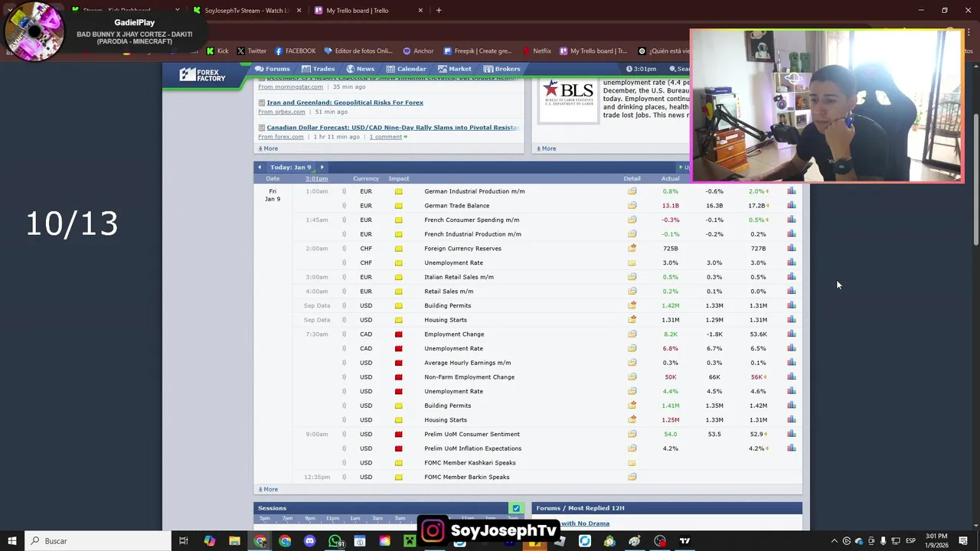Click red impact icon for Non-Farm Employment Change

tap(398, 377)
